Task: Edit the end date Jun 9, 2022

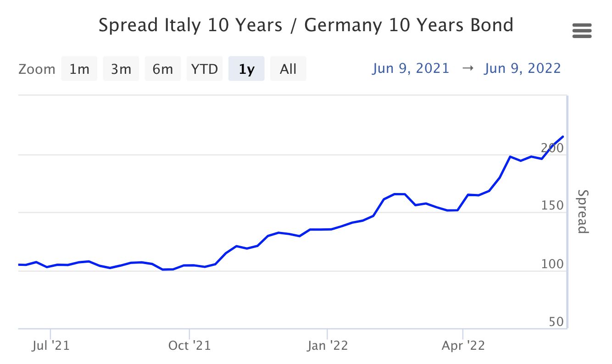Action: click(x=522, y=68)
